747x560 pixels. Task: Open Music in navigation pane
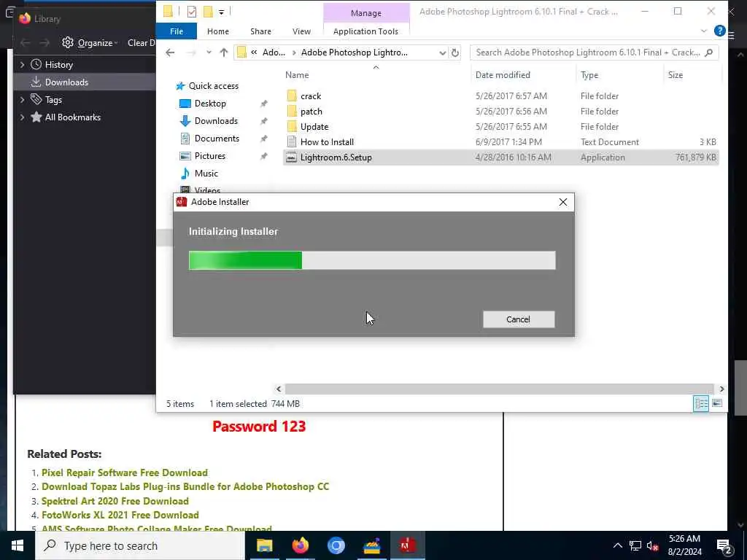(x=206, y=174)
